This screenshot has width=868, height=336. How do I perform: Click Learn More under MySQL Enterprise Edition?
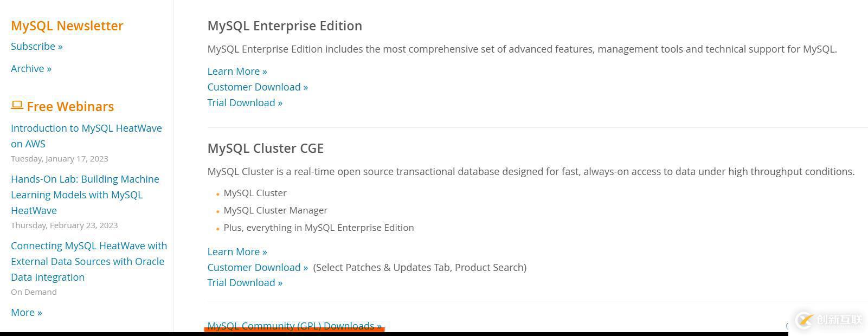(x=237, y=72)
